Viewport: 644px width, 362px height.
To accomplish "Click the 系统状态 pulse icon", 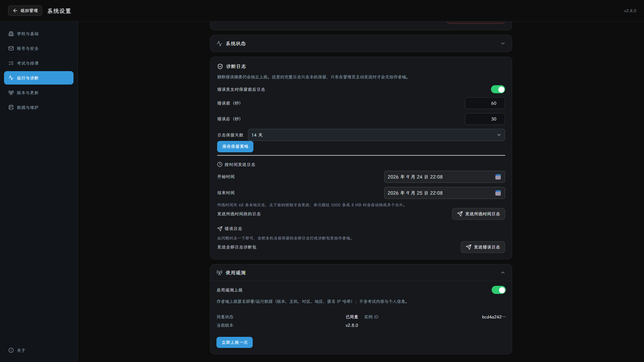I will click(x=219, y=44).
